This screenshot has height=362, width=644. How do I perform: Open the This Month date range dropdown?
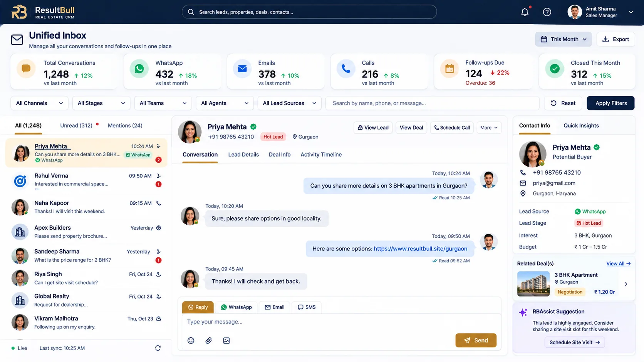point(563,39)
